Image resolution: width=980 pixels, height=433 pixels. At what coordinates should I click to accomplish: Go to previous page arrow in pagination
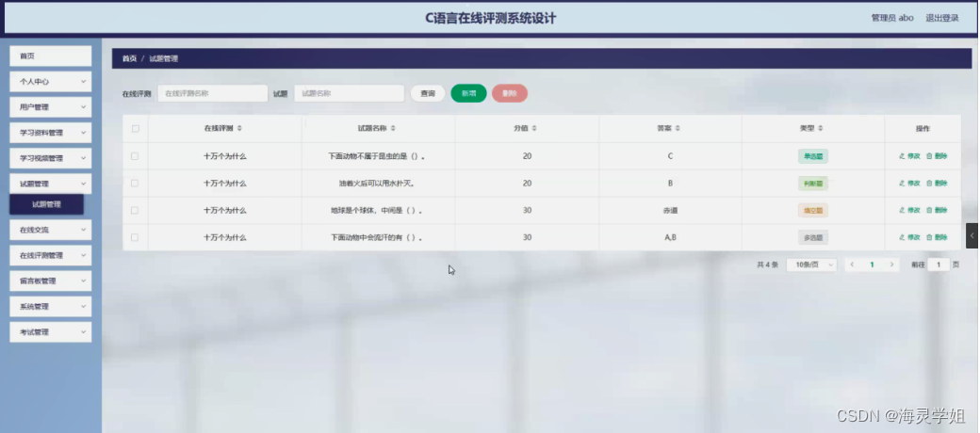click(852, 265)
